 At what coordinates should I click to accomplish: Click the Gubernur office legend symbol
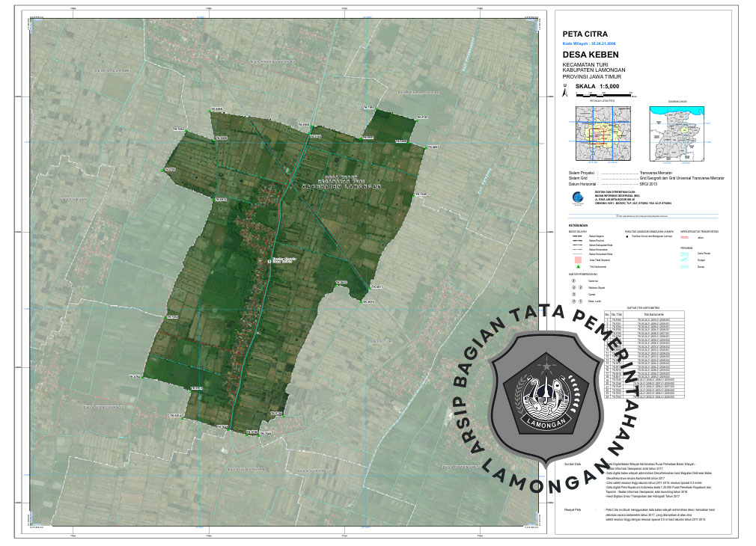574,280
